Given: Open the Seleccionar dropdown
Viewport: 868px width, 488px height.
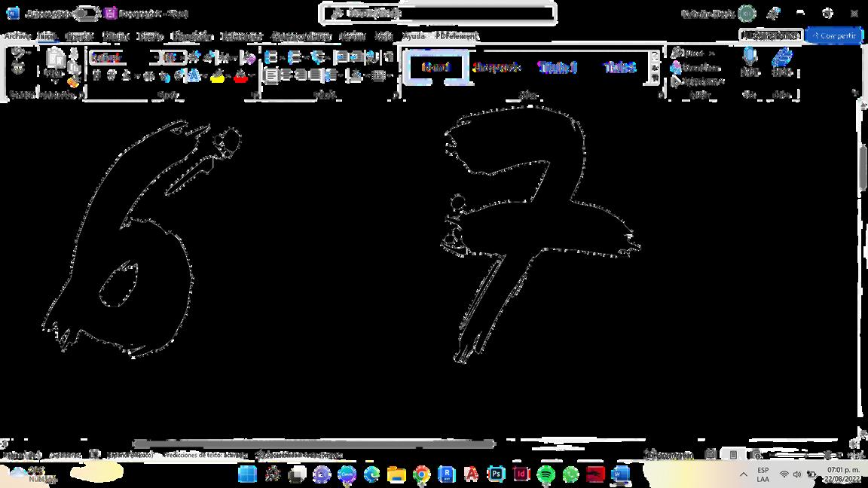Looking at the screenshot, I should click(698, 82).
